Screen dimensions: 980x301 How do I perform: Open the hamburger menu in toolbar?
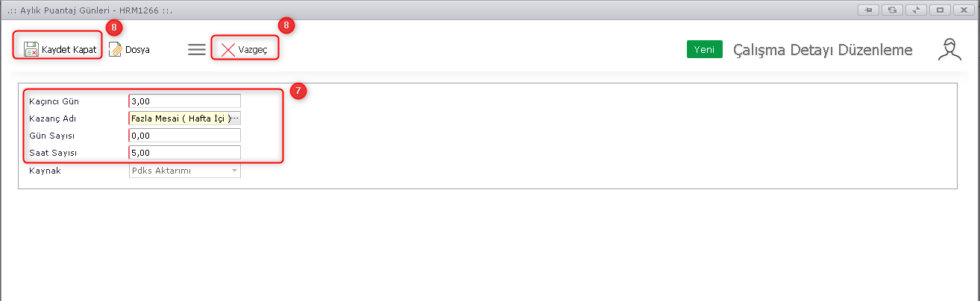click(197, 50)
